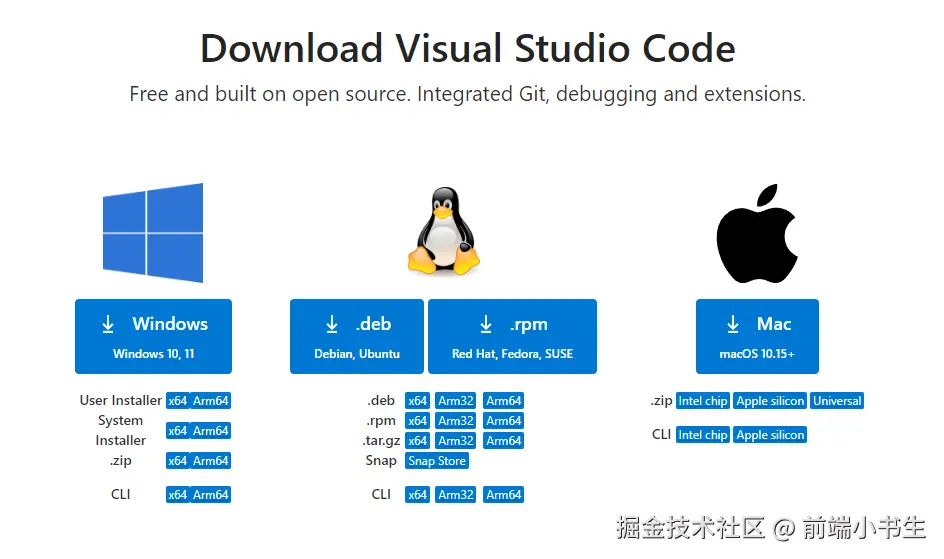Get Windows .zip Arm64 build
The height and width of the screenshot is (559, 944).
click(x=211, y=461)
